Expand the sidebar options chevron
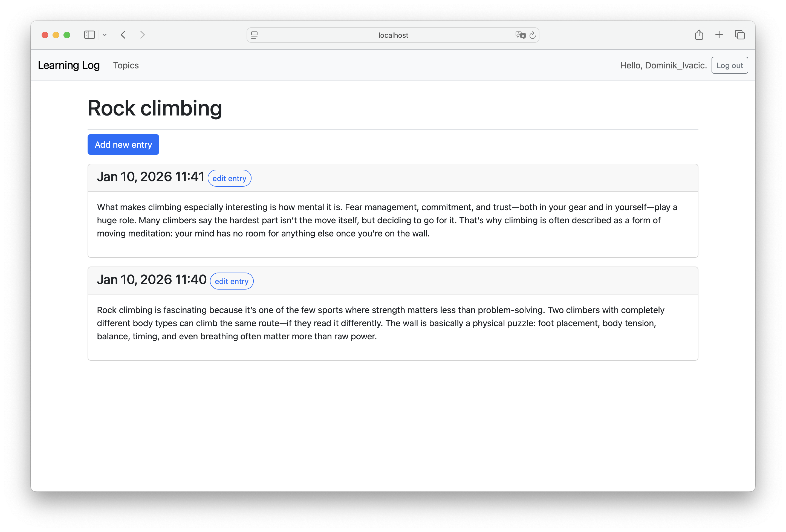This screenshot has height=532, width=786. click(105, 34)
